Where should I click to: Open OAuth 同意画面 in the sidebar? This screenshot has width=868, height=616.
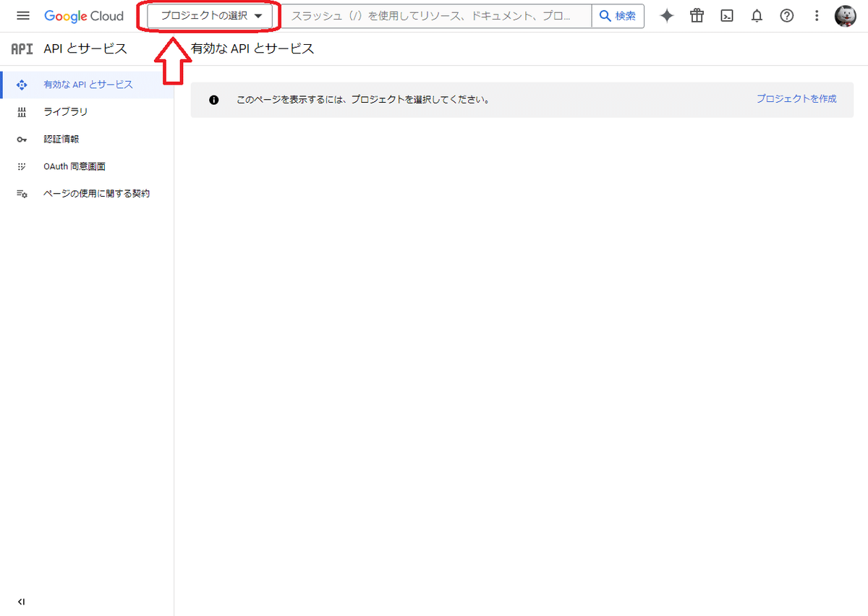pos(87,166)
